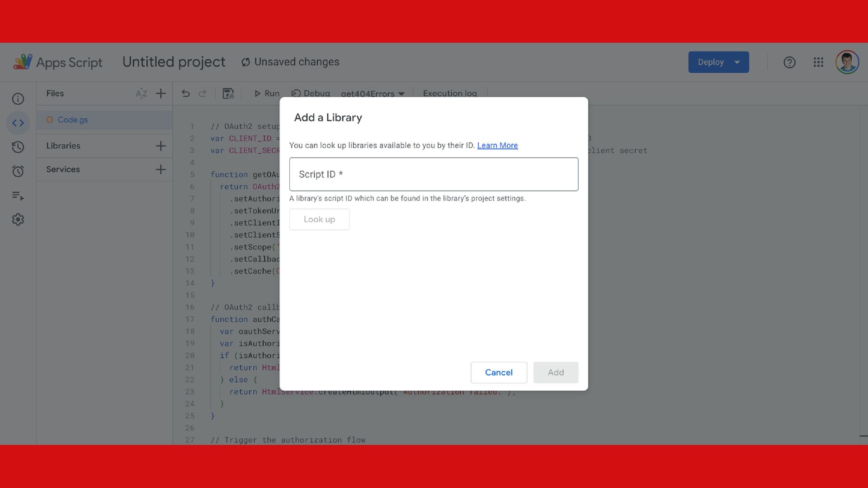This screenshot has width=868, height=488.
Task: Open the Executions list icon
Action: [18, 196]
